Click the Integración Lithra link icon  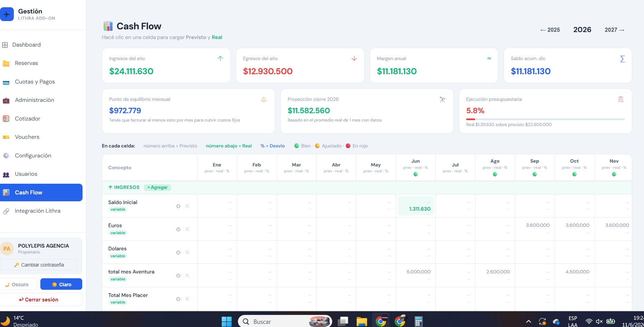point(6,211)
